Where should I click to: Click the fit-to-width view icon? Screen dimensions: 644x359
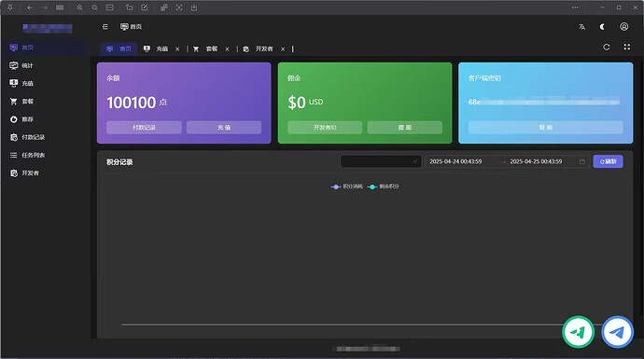pos(109,7)
